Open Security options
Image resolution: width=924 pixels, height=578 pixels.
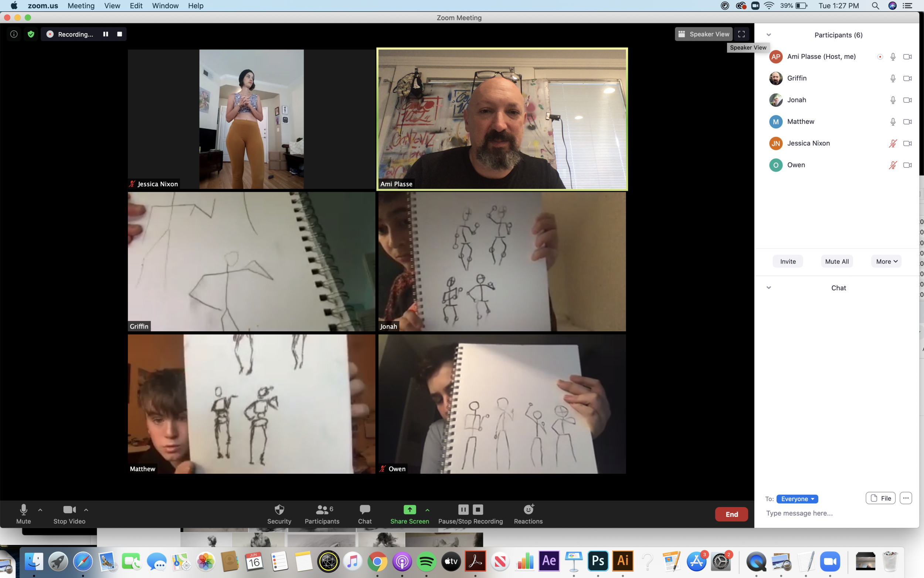tap(279, 514)
